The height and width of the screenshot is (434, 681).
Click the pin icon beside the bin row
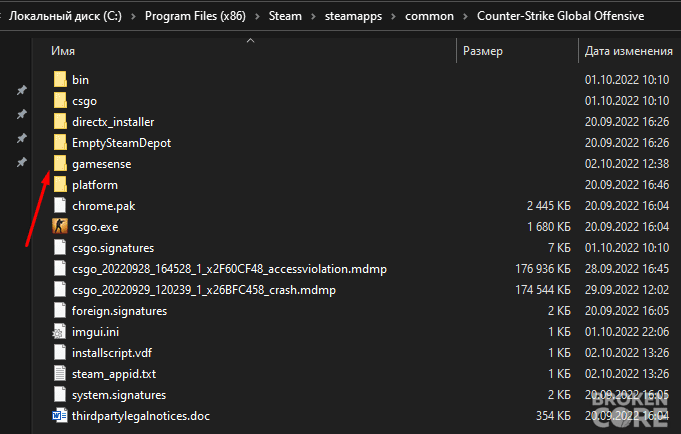coord(21,90)
